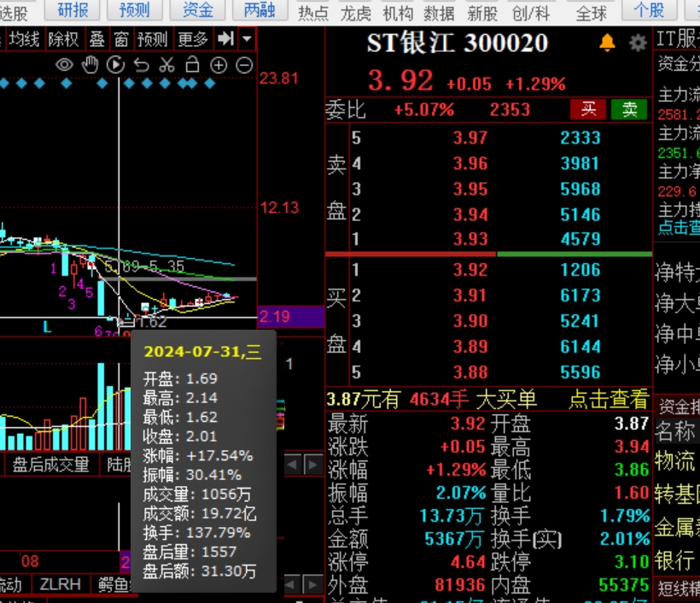Open the 预测 top tab
This screenshot has width=700, height=603.
pyautogui.click(x=134, y=10)
